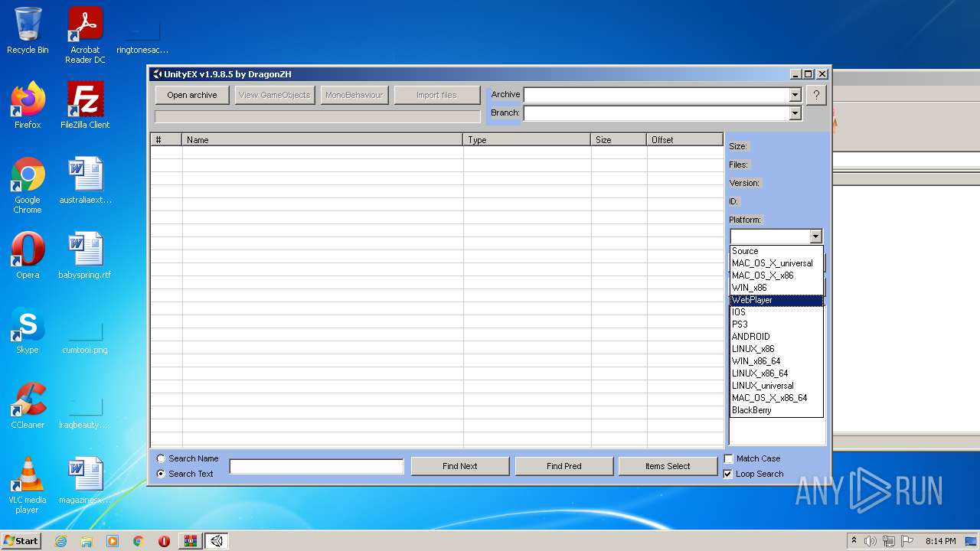
Task: Choose MAC_OS_X_x86 platform option
Action: tap(776, 275)
